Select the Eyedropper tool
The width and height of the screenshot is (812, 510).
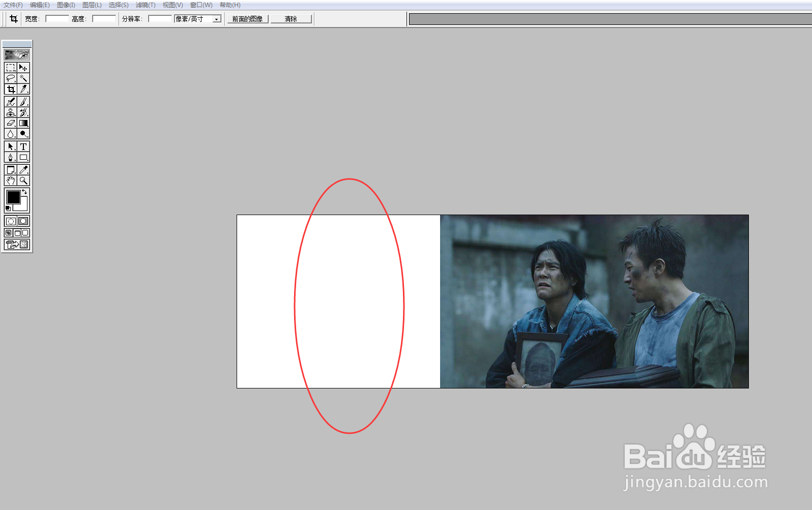[23, 170]
